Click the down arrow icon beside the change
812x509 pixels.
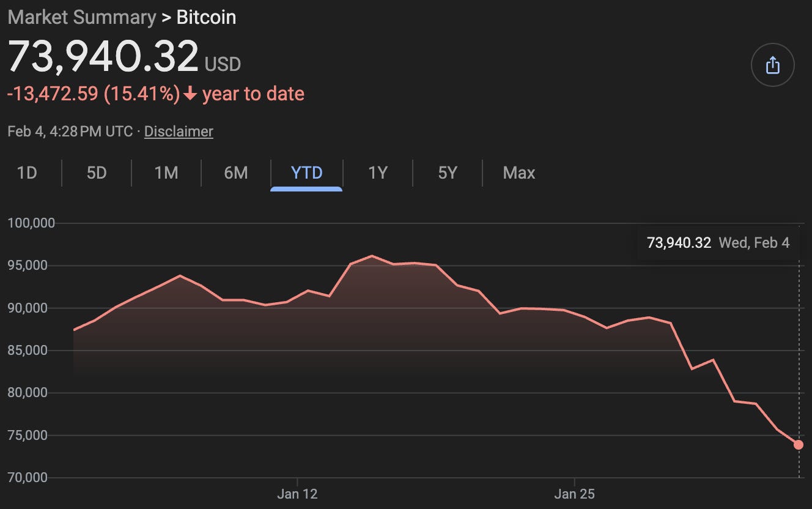(x=190, y=94)
